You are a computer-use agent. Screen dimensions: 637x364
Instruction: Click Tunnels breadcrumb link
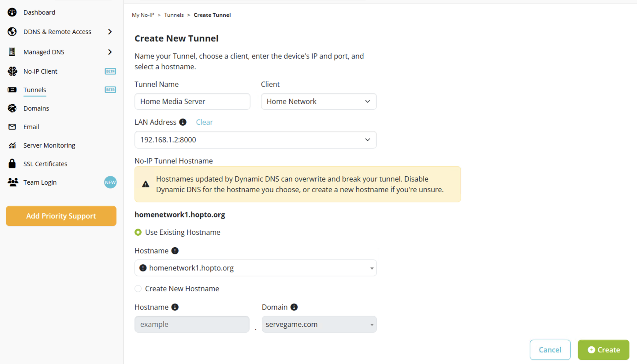click(174, 15)
